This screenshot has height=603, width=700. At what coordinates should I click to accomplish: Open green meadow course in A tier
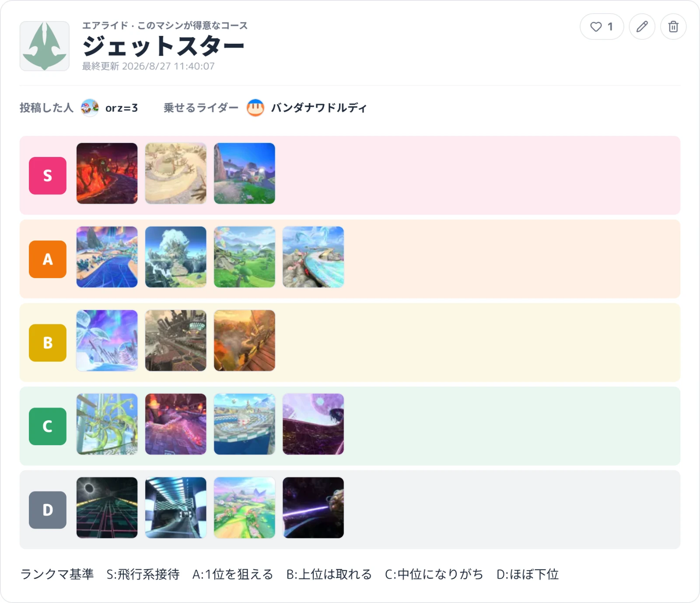[x=245, y=257]
